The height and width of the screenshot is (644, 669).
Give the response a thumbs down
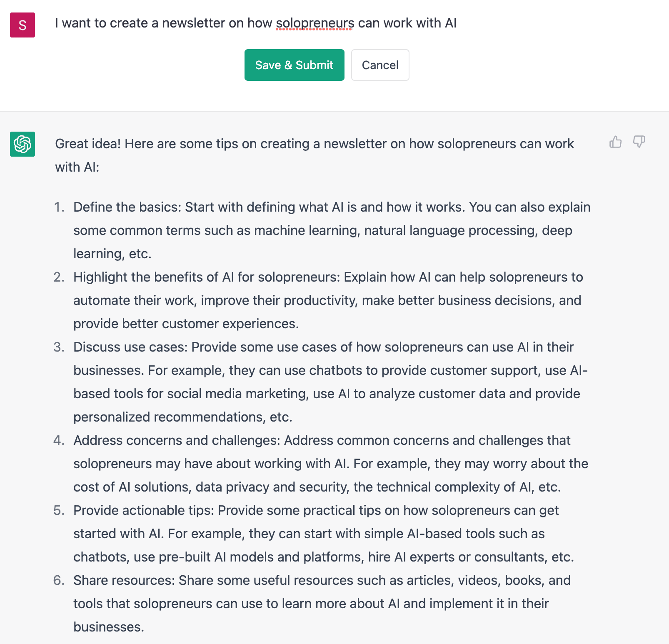pos(639,142)
